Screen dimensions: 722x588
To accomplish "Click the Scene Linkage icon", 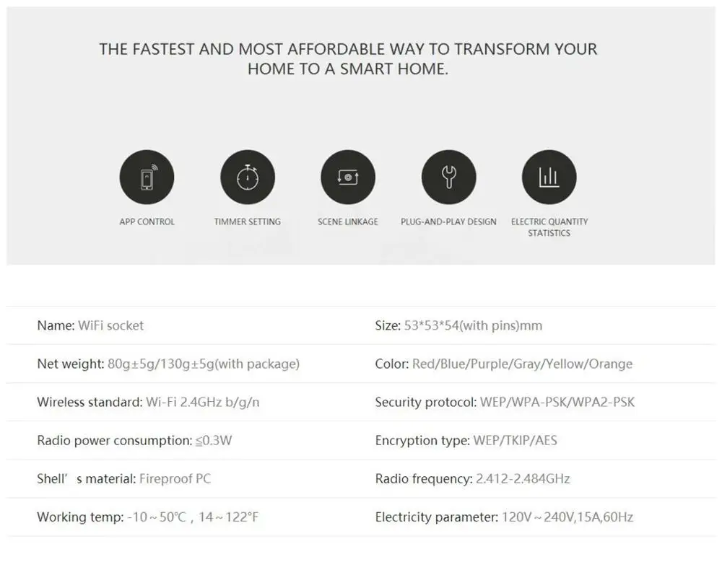I will point(348,177).
